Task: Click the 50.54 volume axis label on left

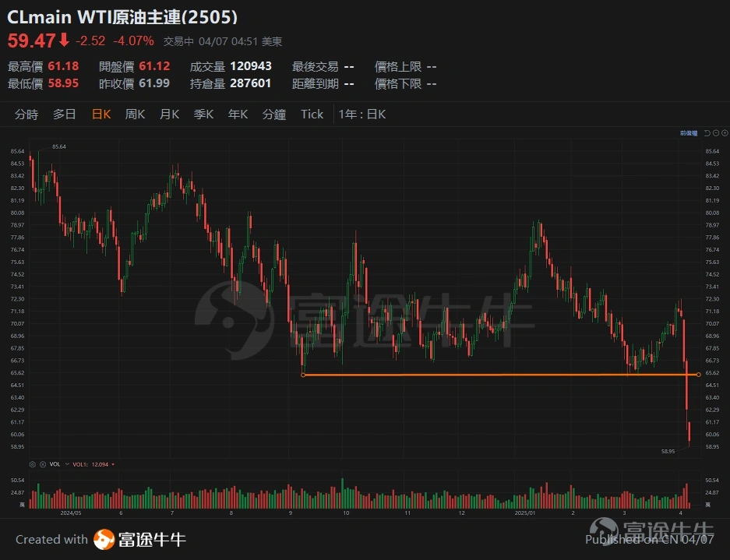Action: 17,480
